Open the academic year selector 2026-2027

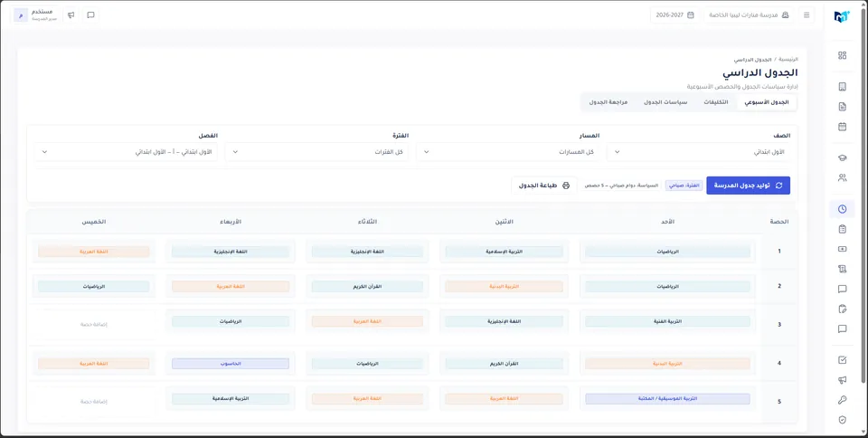(675, 15)
